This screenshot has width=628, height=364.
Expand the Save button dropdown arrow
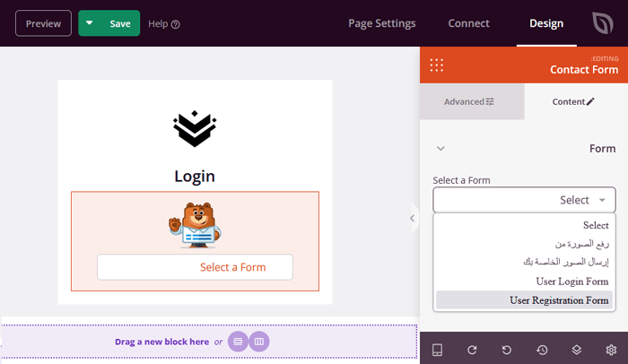(x=90, y=23)
